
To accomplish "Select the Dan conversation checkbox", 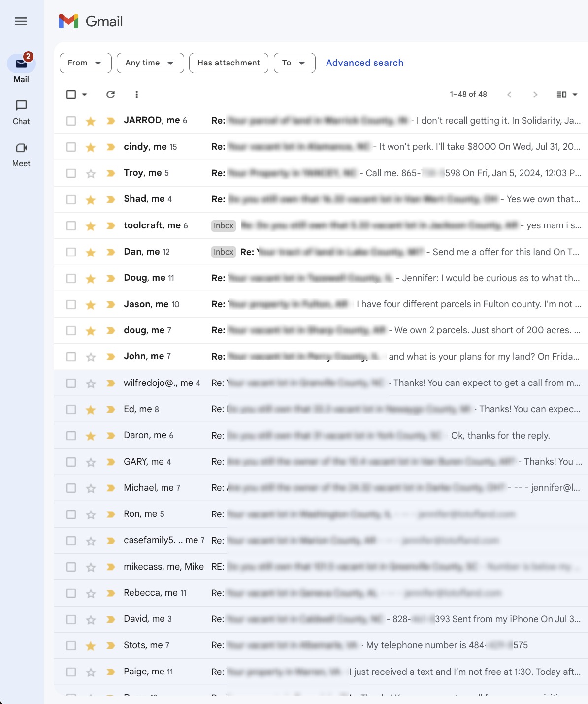I will coord(71,252).
